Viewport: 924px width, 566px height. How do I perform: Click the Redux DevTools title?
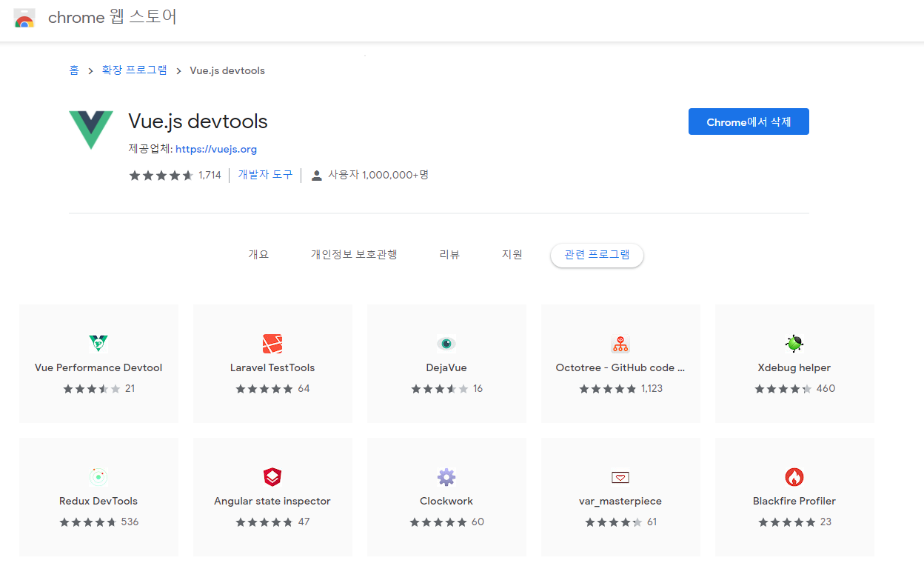point(98,501)
